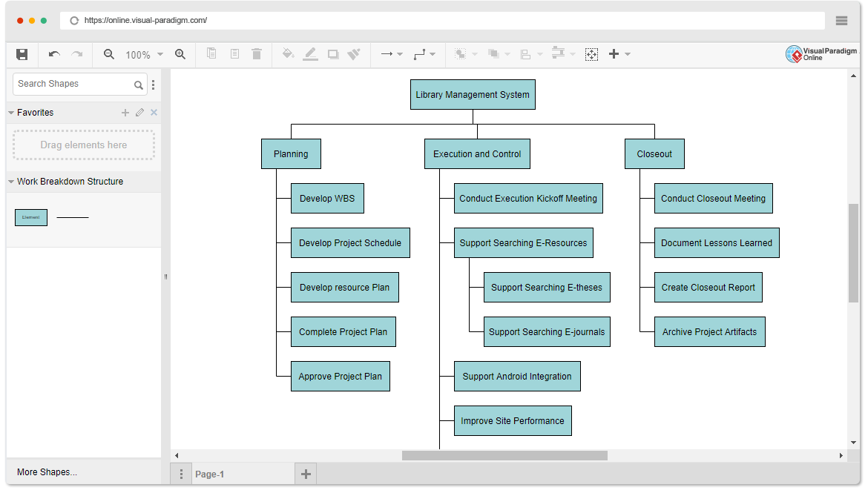The image size is (868, 493).
Task: Click the scroll down arrow
Action: pyautogui.click(x=853, y=443)
